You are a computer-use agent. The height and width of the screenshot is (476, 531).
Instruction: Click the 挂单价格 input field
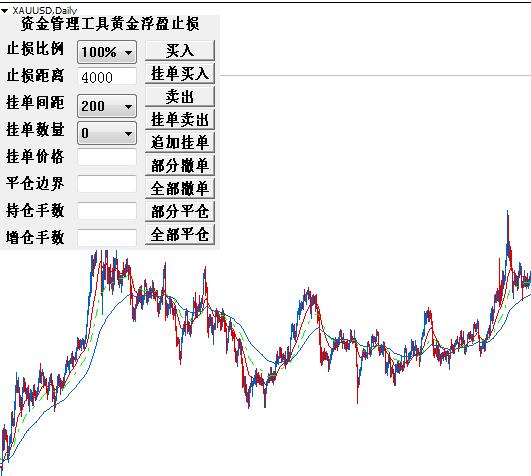(107, 157)
